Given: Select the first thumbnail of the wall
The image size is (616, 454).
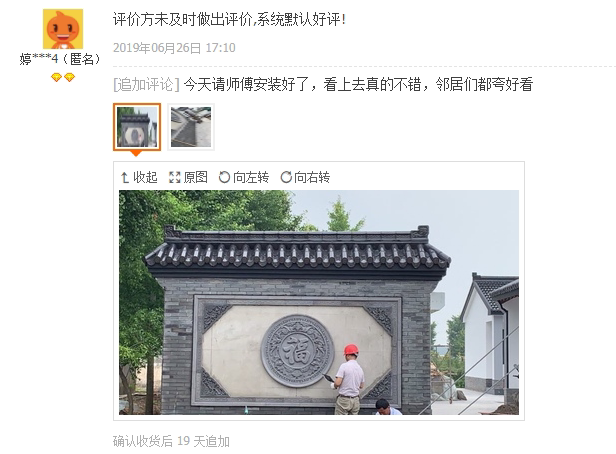Looking at the screenshot, I should coord(137,127).
